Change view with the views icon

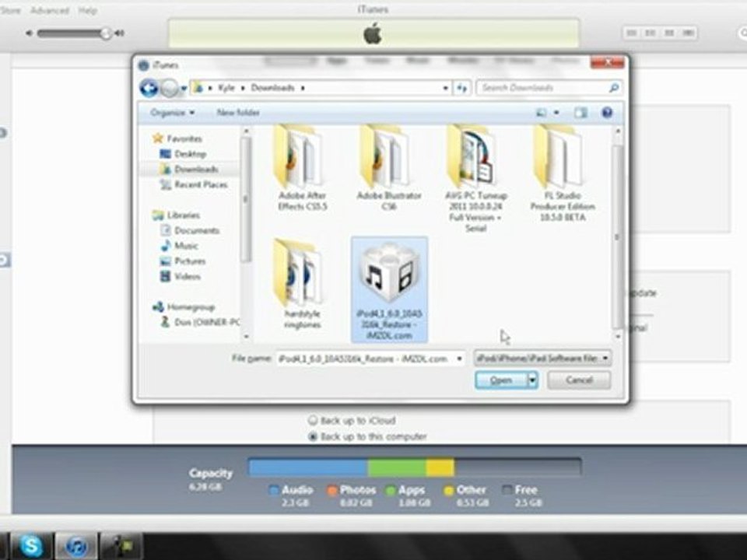[542, 113]
